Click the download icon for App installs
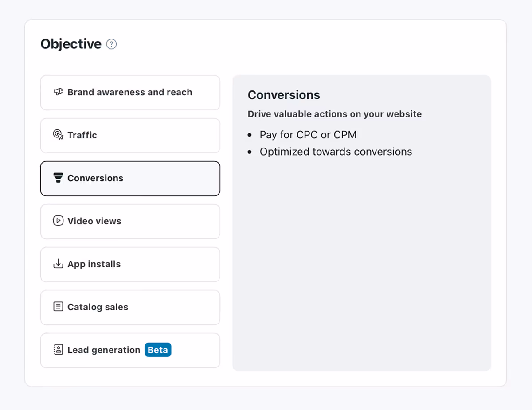The width and height of the screenshot is (532, 410). 58,264
